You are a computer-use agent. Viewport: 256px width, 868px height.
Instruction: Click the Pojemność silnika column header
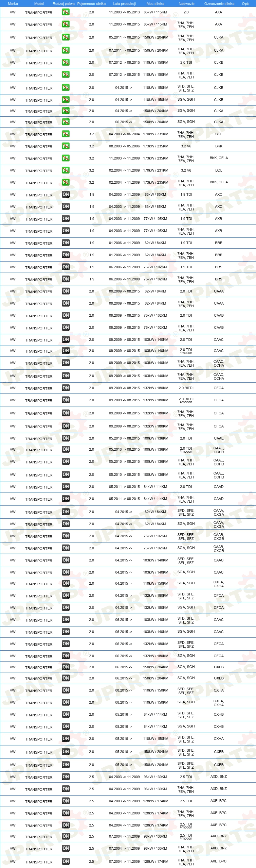91,4
